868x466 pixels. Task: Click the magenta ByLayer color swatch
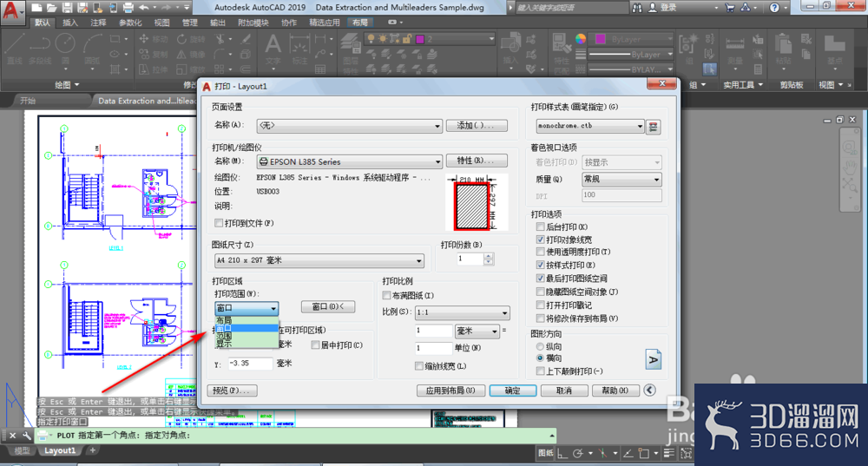pos(600,39)
